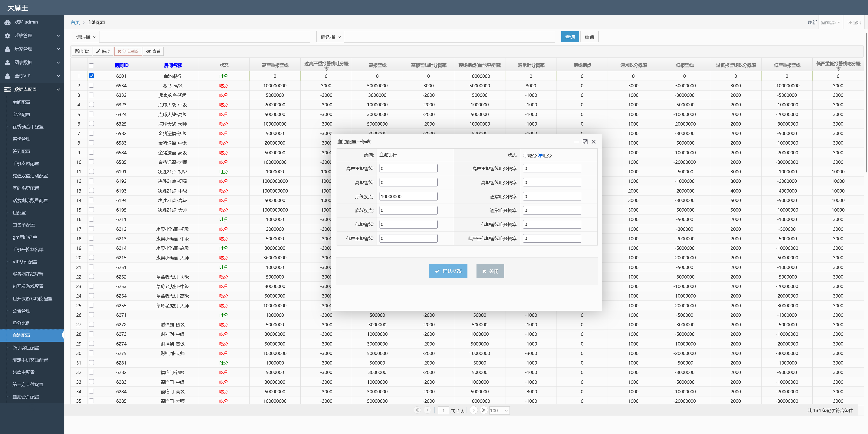Open the page size 100 dropdown
This screenshot has height=434, width=868.
click(x=499, y=410)
